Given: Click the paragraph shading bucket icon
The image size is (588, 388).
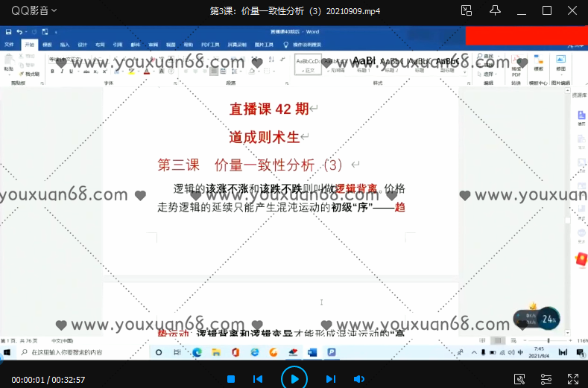Looking at the screenshot, I should pyautogui.click(x=253, y=71).
